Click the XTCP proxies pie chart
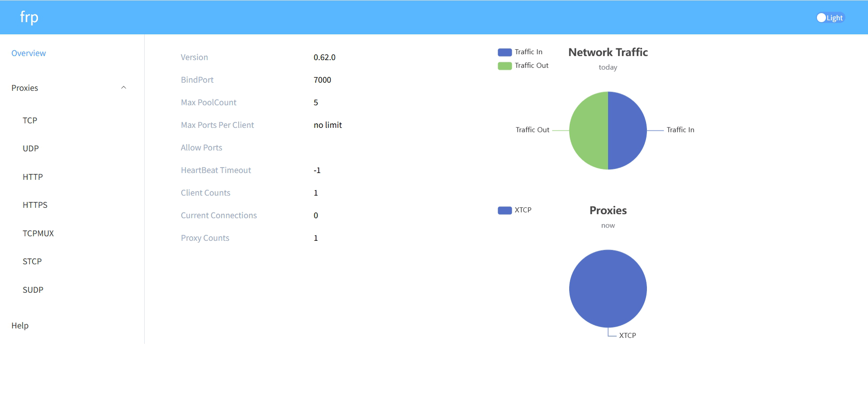This screenshot has width=868, height=412. (608, 289)
